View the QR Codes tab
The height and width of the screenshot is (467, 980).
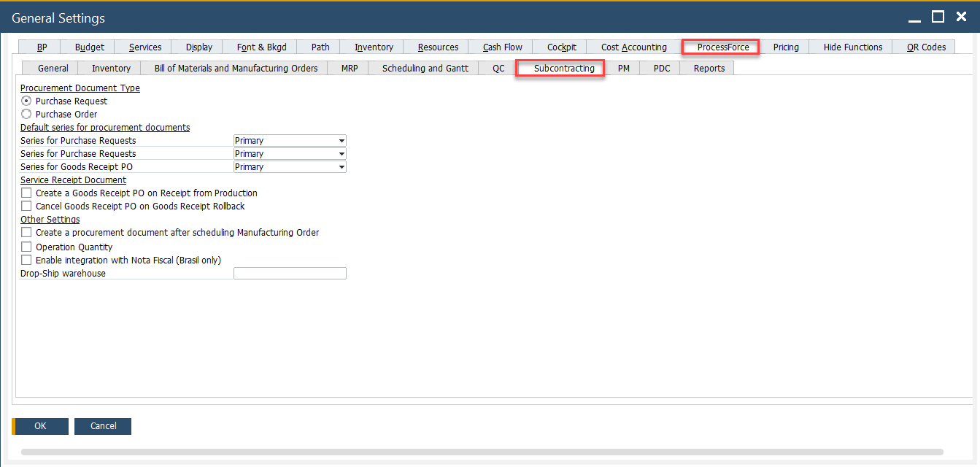pos(923,47)
